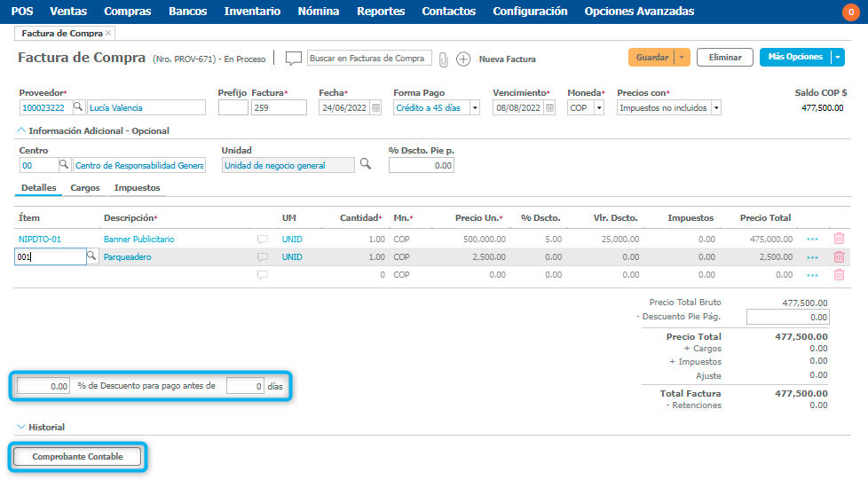Image resolution: width=868 pixels, height=480 pixels.
Task: Click the search magnifier next to Proveedor code
Action: coord(78,107)
